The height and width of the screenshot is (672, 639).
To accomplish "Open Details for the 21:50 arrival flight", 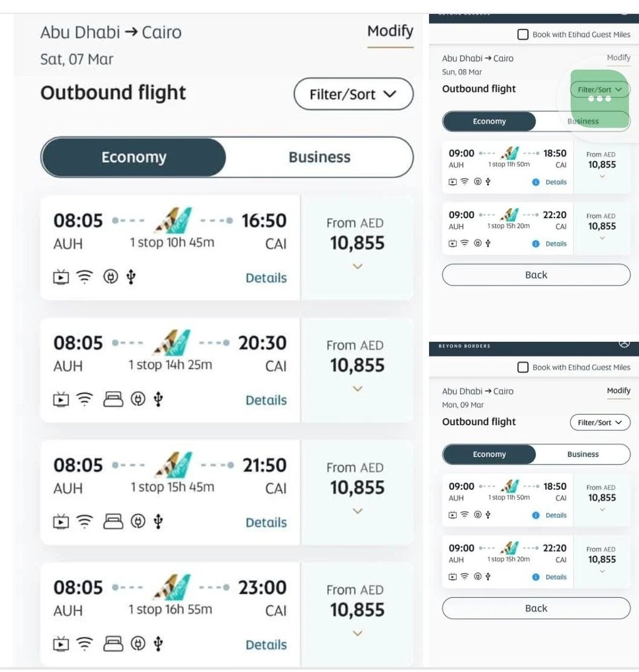I will click(266, 522).
